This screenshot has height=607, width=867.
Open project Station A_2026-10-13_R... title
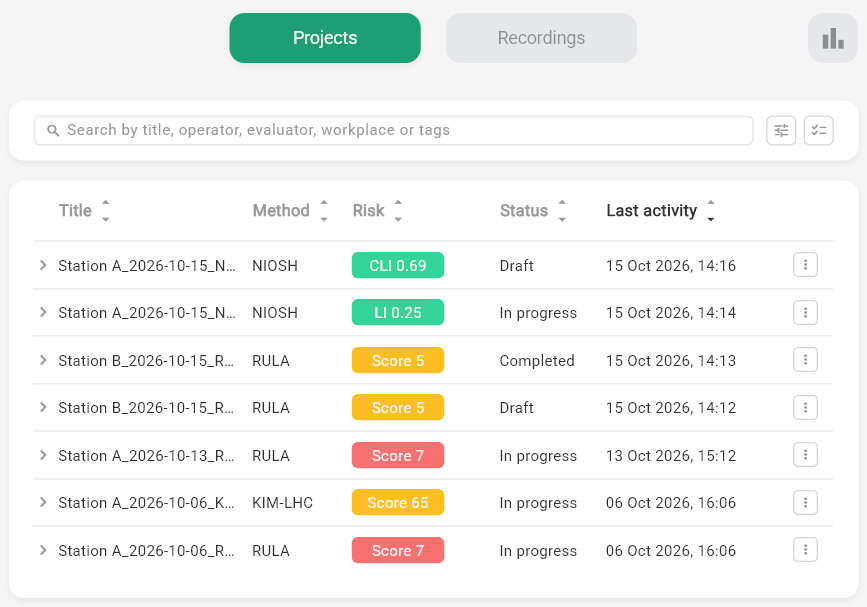(147, 456)
